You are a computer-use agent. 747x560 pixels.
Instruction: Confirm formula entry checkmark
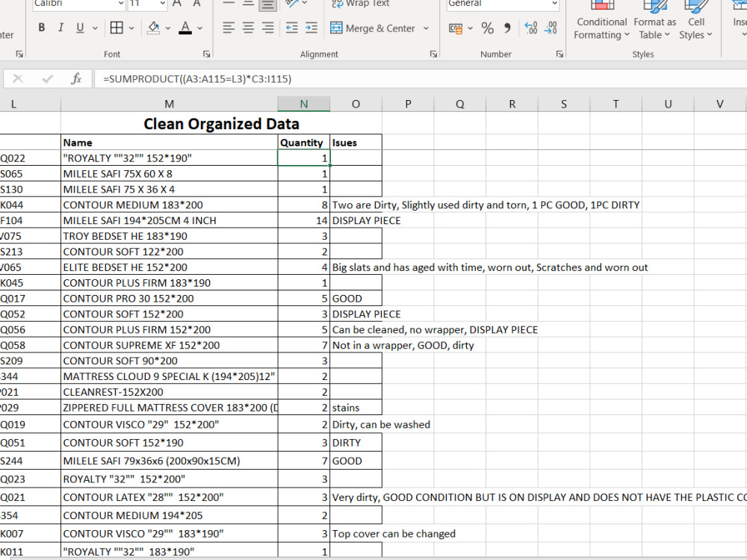coord(47,78)
